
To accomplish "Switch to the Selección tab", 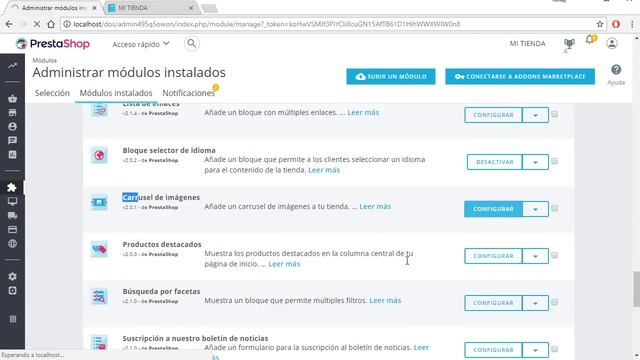I will coord(52,93).
